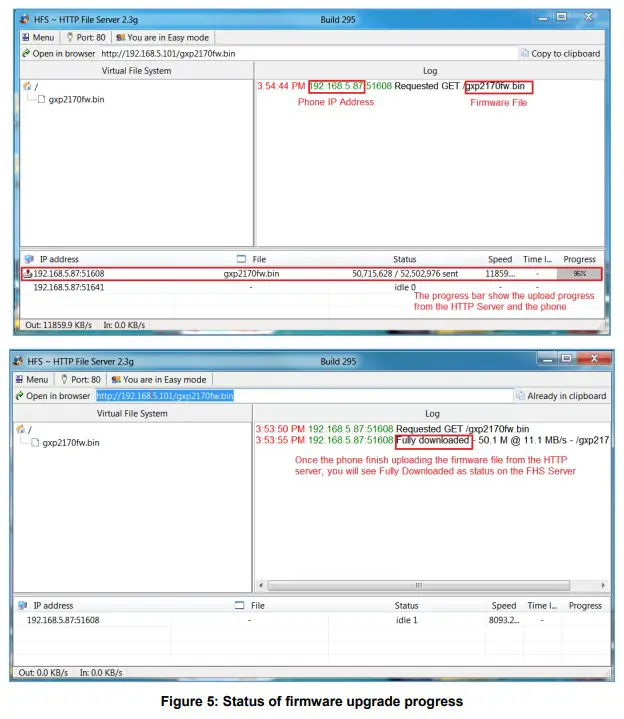Click Open in browser in the lower window

pyautogui.click(x=52, y=396)
